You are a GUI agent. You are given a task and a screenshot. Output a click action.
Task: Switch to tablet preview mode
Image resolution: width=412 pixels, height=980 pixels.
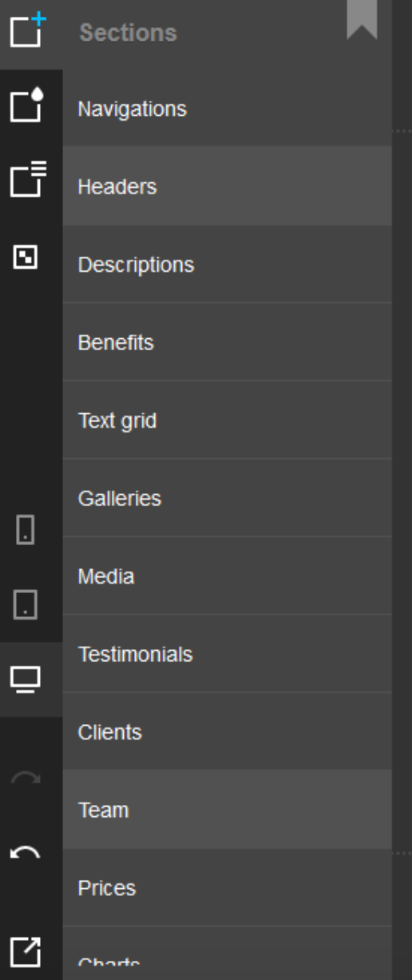click(x=26, y=604)
